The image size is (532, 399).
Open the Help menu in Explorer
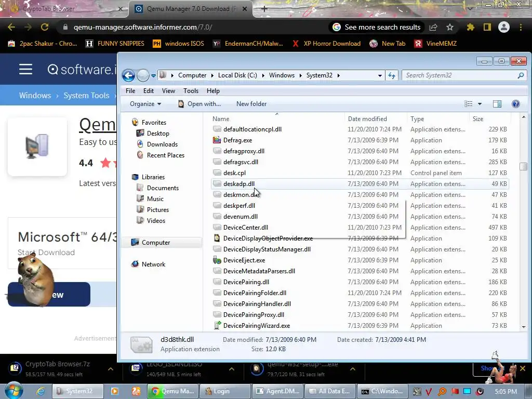[213, 91]
